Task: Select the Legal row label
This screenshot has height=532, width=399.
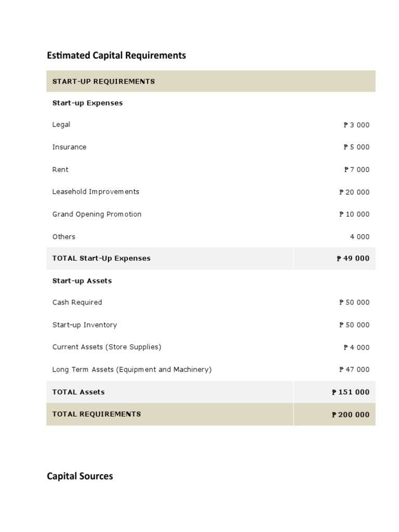Action: click(61, 125)
